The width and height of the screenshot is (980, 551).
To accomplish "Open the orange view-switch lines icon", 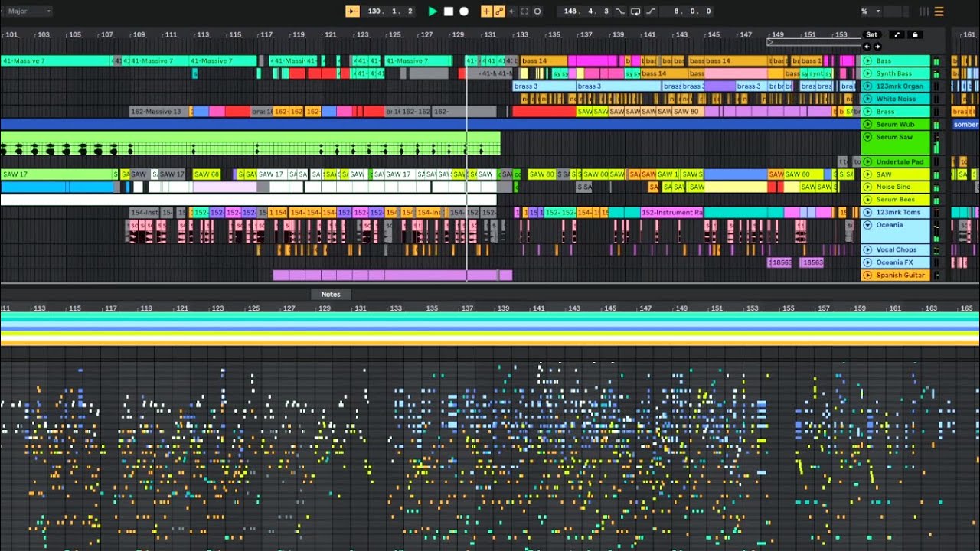I will point(939,11).
